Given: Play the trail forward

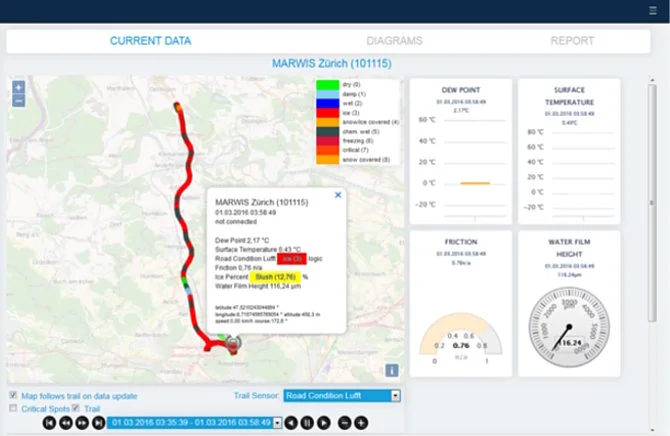Looking at the screenshot, I should click(x=324, y=423).
